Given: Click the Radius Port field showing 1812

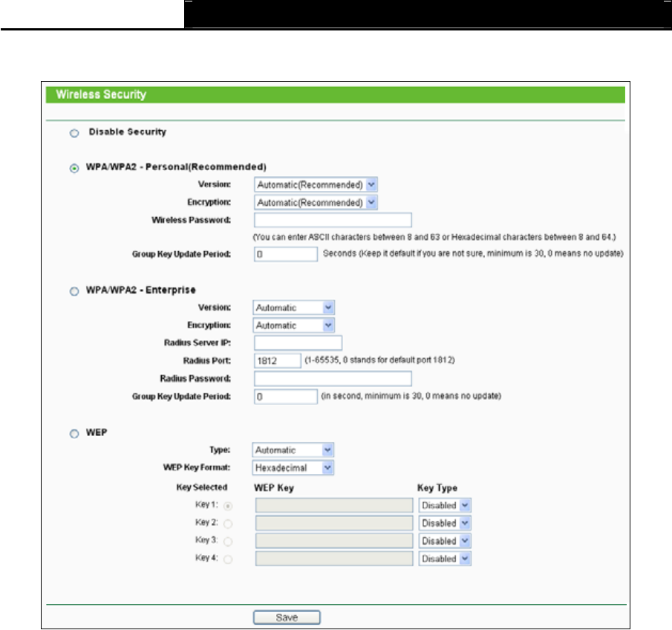Looking at the screenshot, I should (277, 360).
